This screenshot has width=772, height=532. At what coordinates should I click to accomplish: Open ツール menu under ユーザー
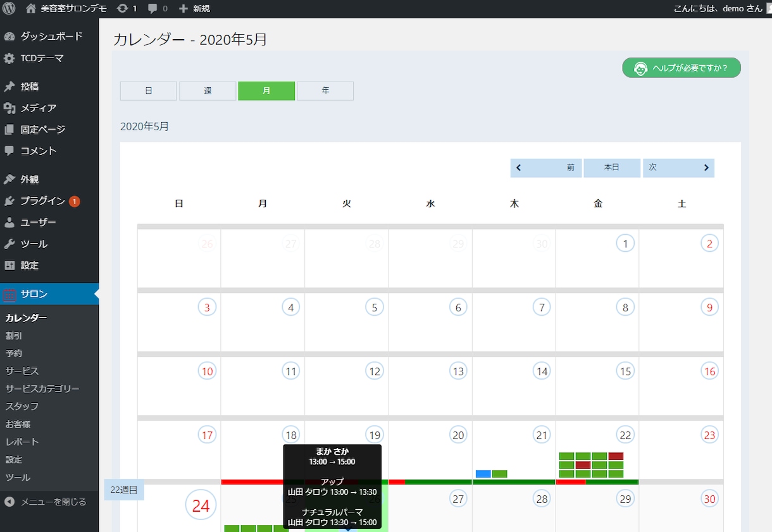click(x=49, y=244)
